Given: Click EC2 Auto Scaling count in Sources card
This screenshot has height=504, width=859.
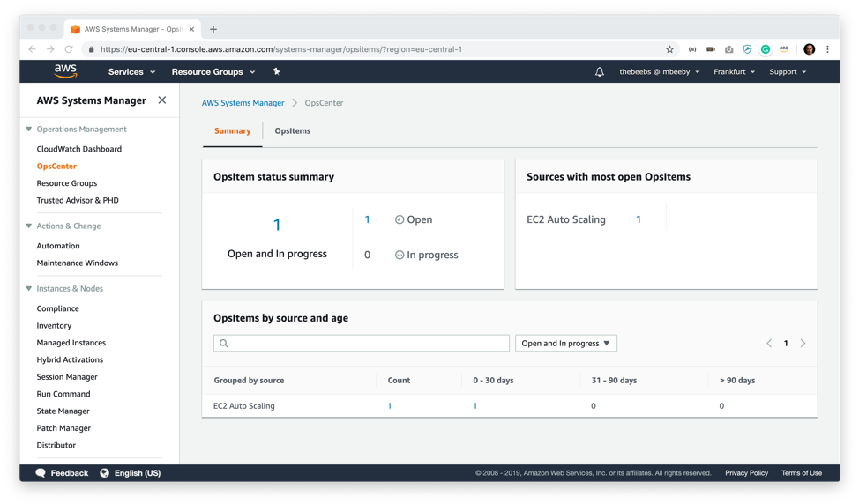Looking at the screenshot, I should 639,219.
